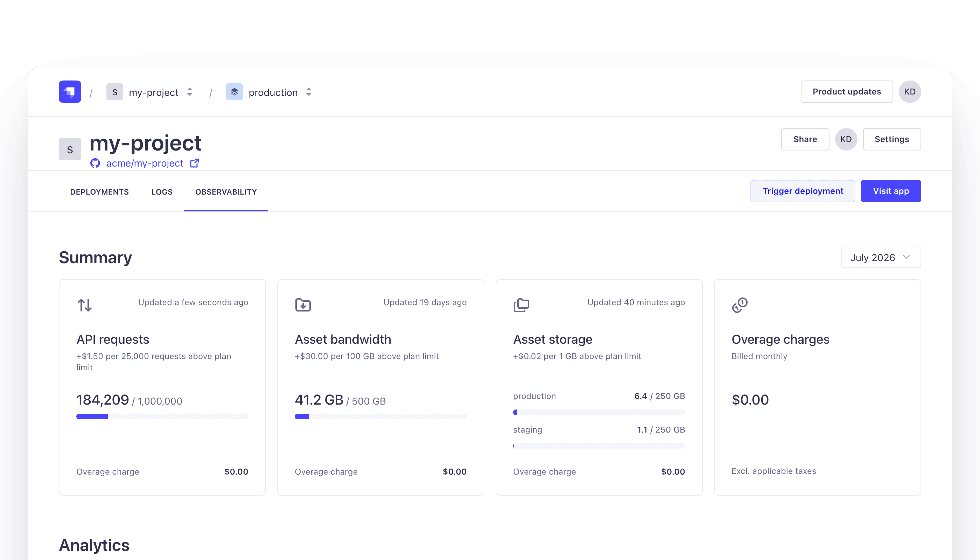980x560 pixels.
Task: Click the KD member avatar beside Share
Action: click(x=846, y=139)
